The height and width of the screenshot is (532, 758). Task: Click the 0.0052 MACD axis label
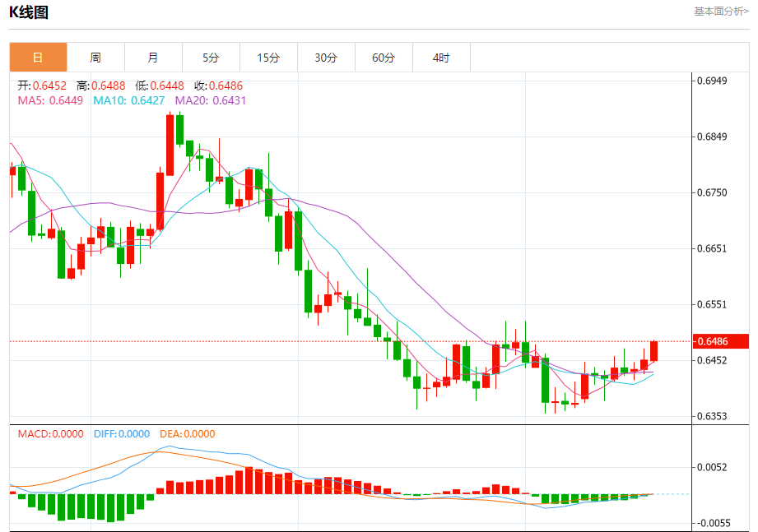[x=712, y=467]
